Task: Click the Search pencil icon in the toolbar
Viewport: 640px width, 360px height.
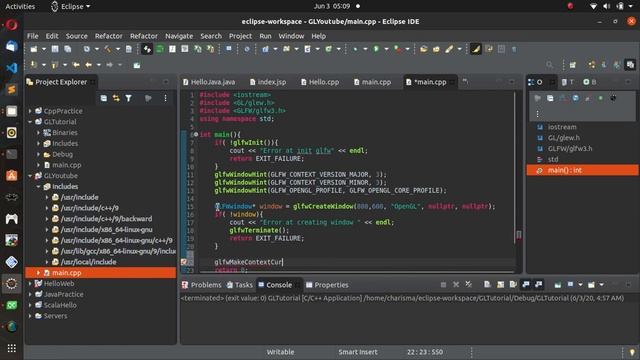Action: [x=449, y=49]
